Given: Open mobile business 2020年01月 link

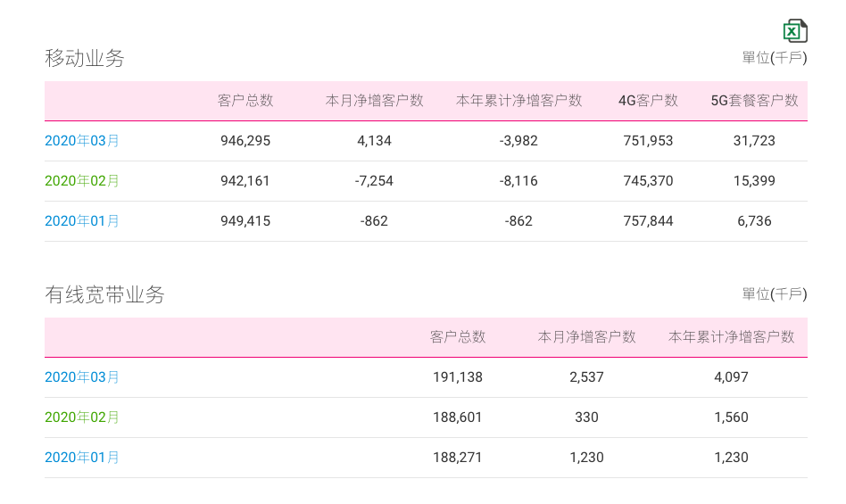Looking at the screenshot, I should tap(82, 221).
